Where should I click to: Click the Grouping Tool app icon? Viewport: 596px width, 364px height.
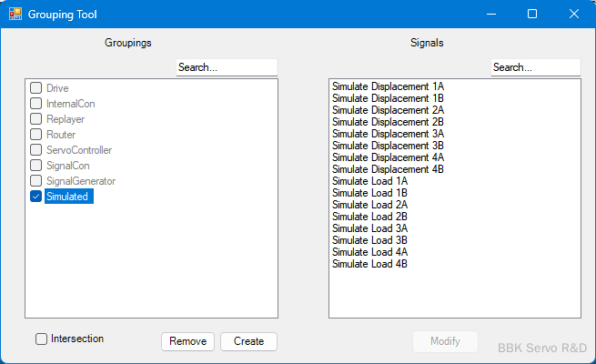pyautogui.click(x=15, y=14)
